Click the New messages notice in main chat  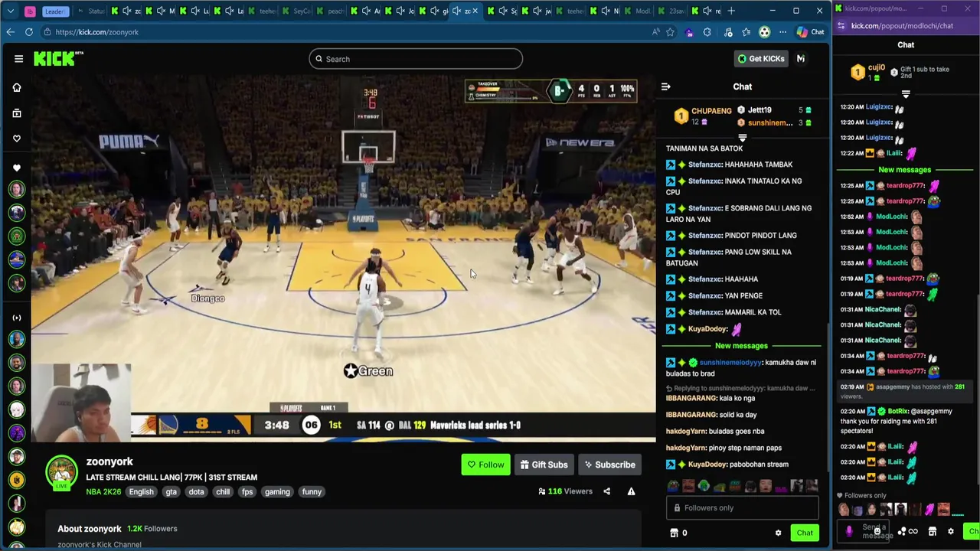point(741,346)
